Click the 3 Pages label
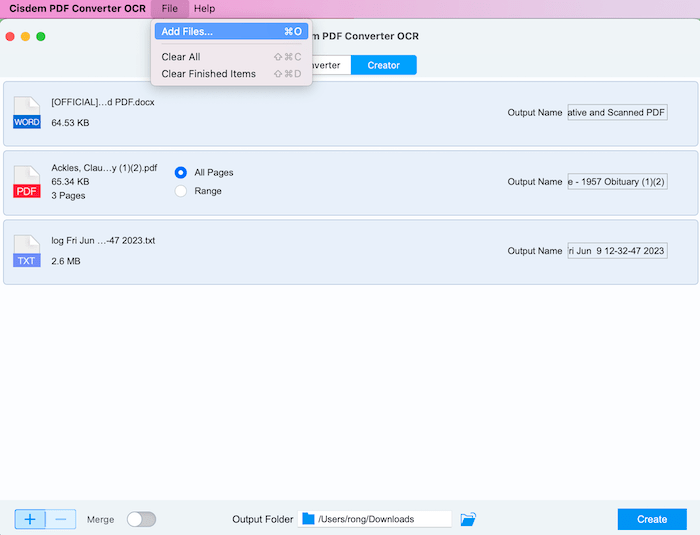700x535 pixels. click(x=68, y=196)
